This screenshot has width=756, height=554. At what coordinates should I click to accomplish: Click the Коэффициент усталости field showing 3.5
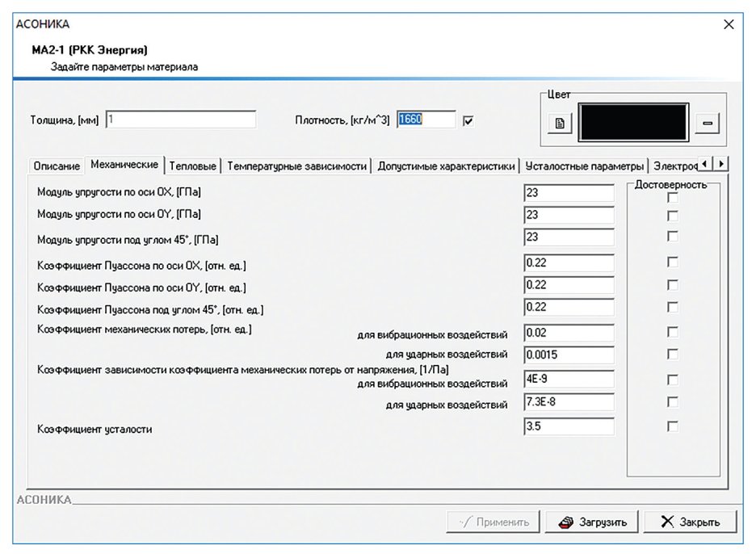569,426
